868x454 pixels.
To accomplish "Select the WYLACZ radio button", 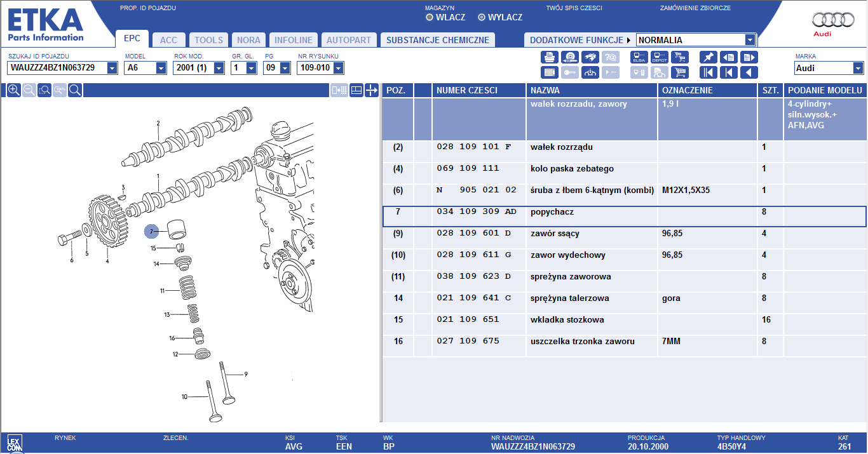I will (481, 17).
